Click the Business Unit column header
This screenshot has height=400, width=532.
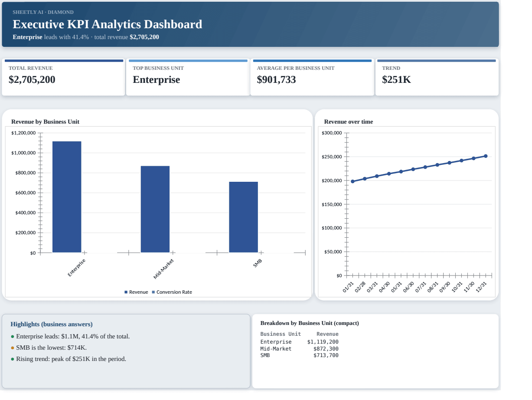(x=281, y=334)
